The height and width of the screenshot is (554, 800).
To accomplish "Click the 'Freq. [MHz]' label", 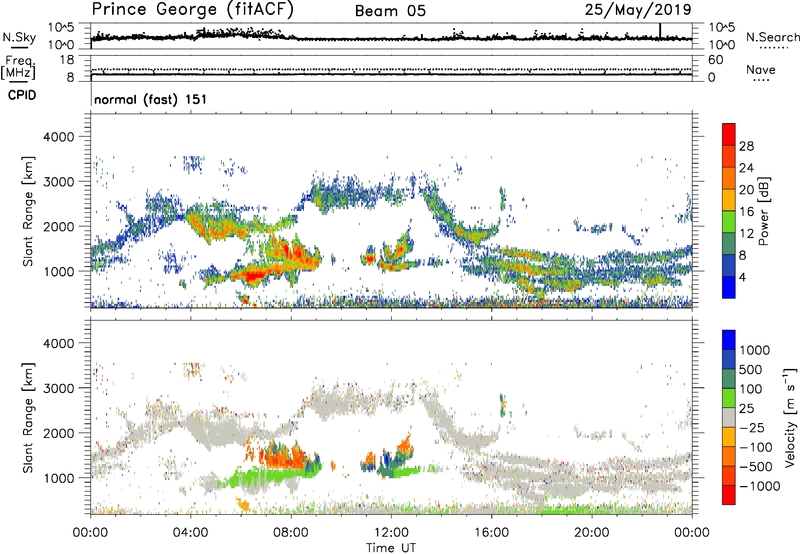I will [x=18, y=68].
